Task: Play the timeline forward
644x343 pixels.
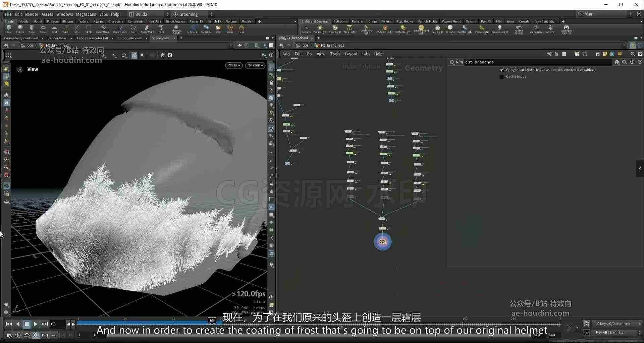Action: tap(36, 324)
